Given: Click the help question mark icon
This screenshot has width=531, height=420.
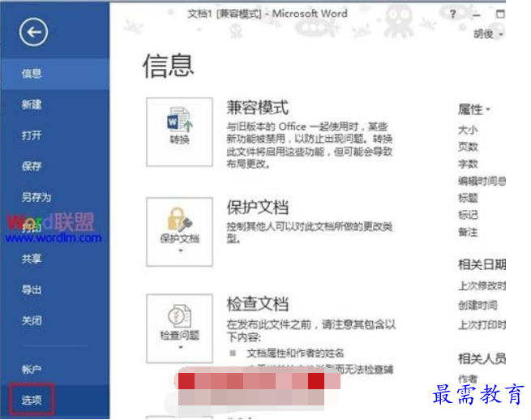Looking at the screenshot, I should 453,15.
